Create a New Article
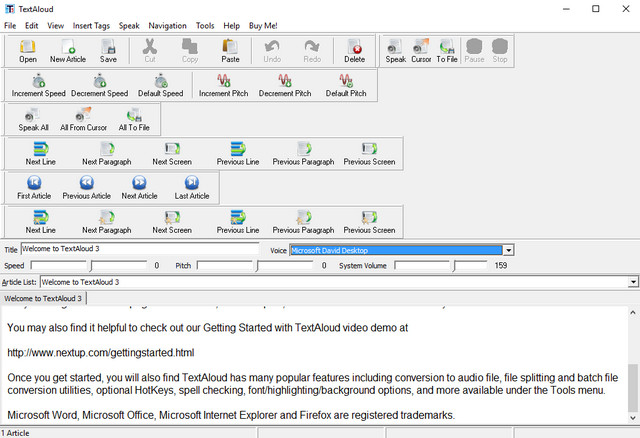 pyautogui.click(x=68, y=51)
